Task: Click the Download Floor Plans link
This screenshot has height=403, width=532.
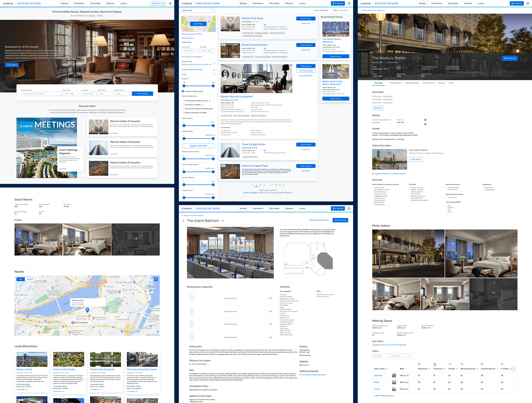Action: click(x=319, y=220)
